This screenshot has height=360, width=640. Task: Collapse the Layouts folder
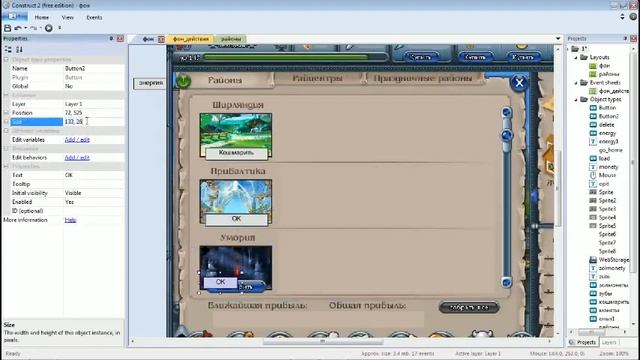pos(576,58)
